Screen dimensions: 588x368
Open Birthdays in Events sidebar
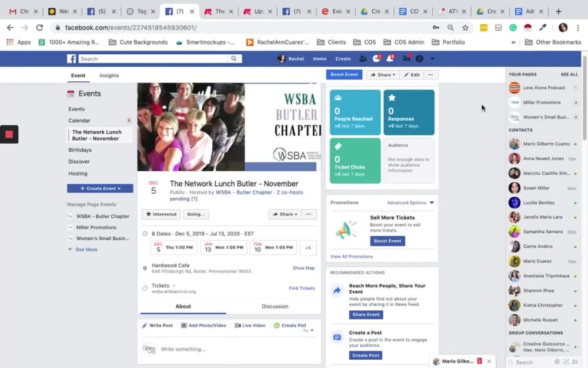coord(80,150)
